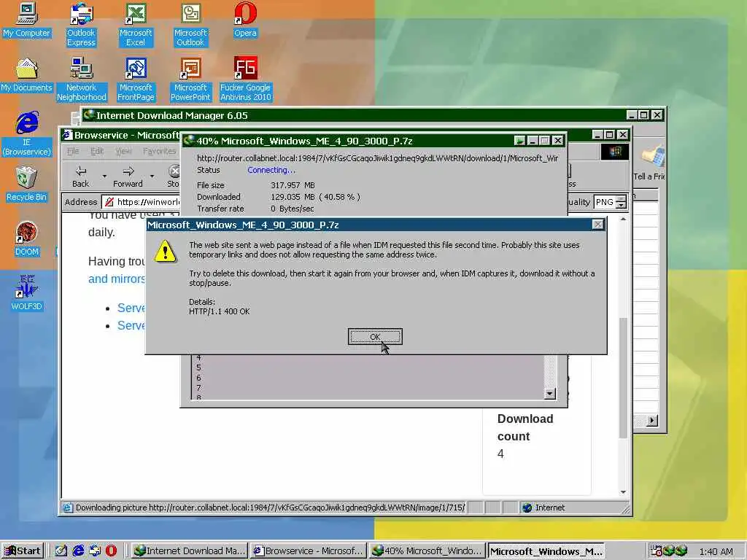Select the Microsoft Excel desktop shortcut
Viewport: 747px width, 560px height.
(x=136, y=25)
